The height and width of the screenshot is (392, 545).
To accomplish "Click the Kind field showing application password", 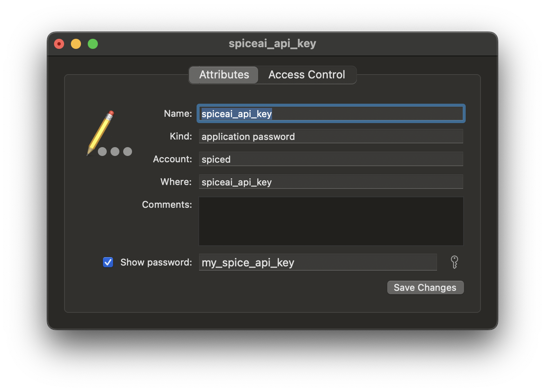I will [331, 137].
